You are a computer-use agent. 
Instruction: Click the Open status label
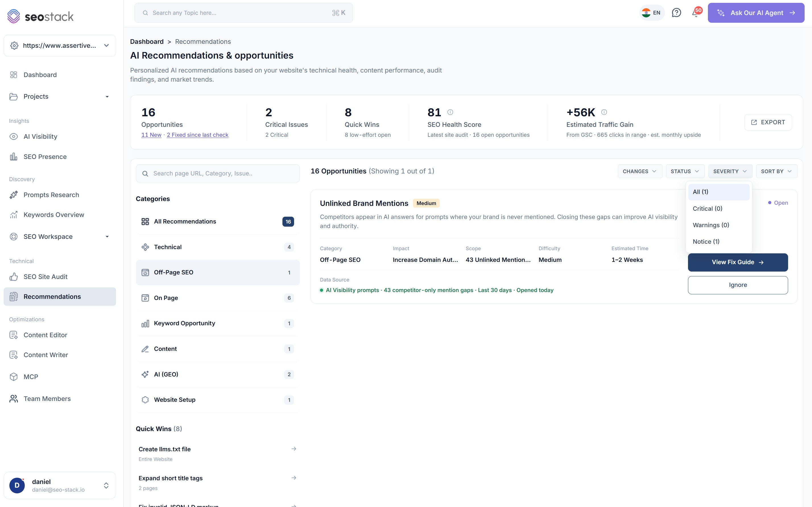(x=778, y=203)
